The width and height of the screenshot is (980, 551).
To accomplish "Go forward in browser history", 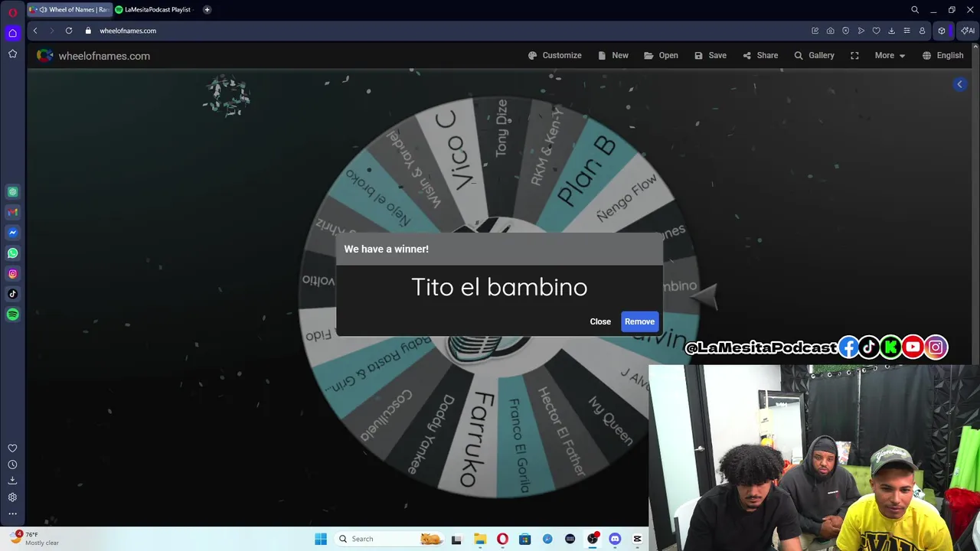I will (52, 31).
